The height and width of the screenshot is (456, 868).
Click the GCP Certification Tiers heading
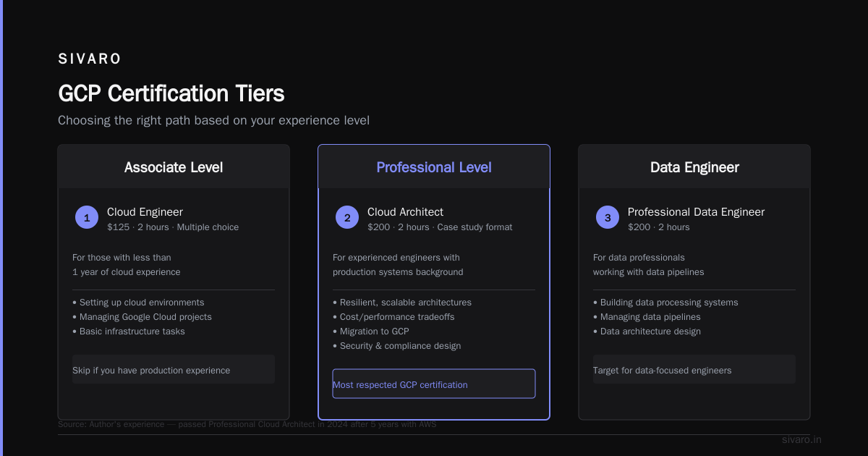pos(171,93)
